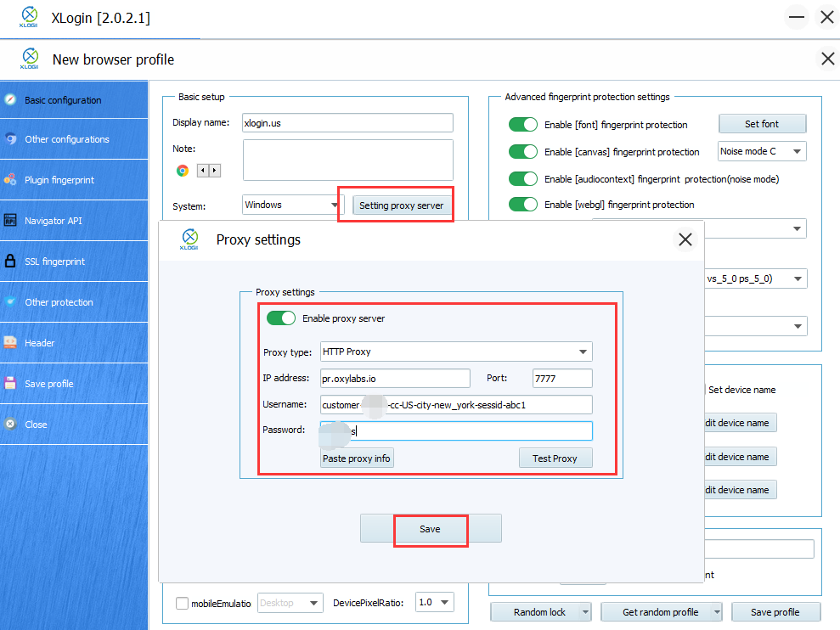Click the SSL fingerprint lock icon
The height and width of the screenshot is (630, 840).
[x=10, y=261]
